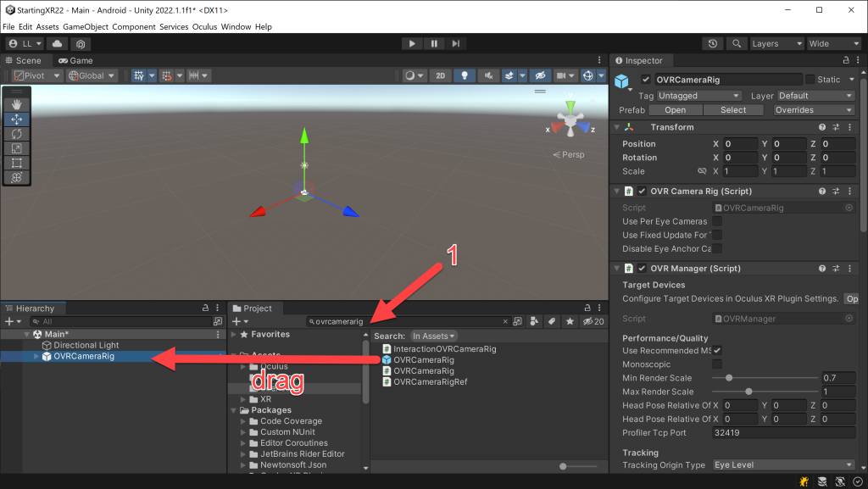
Task: Open the Layers dropdown
Action: pyautogui.click(x=776, y=44)
